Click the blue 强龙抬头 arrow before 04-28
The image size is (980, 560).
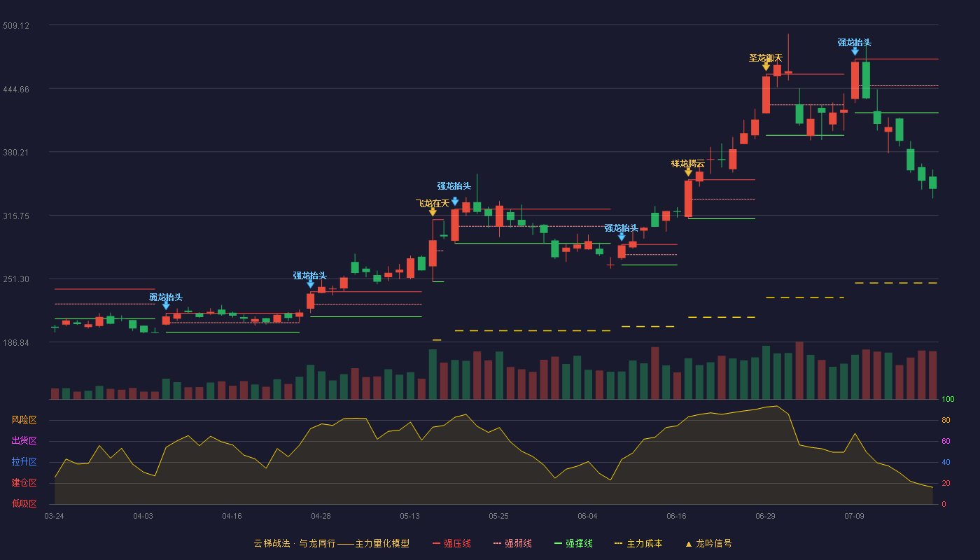click(310, 283)
